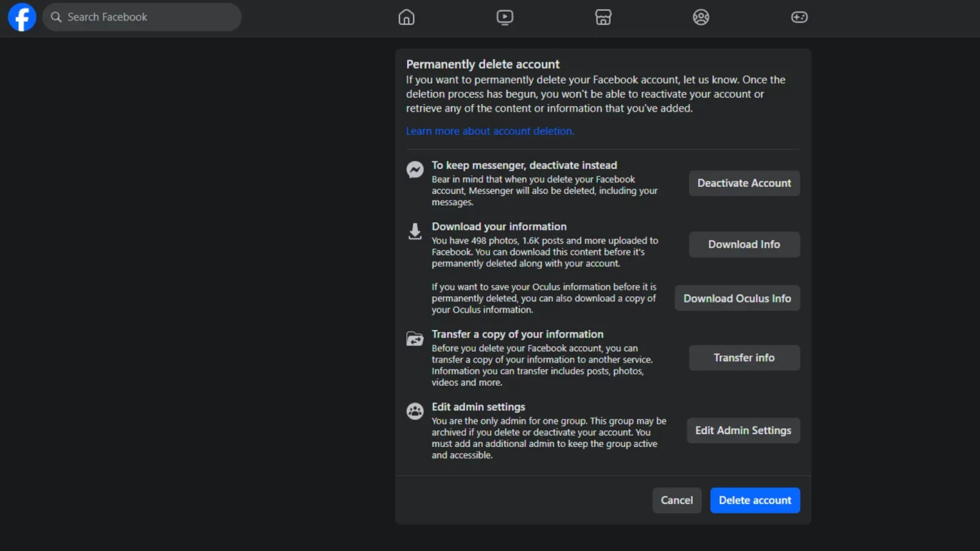Open the Gaming controller icon
This screenshot has width=980, height=551.
pos(799,17)
